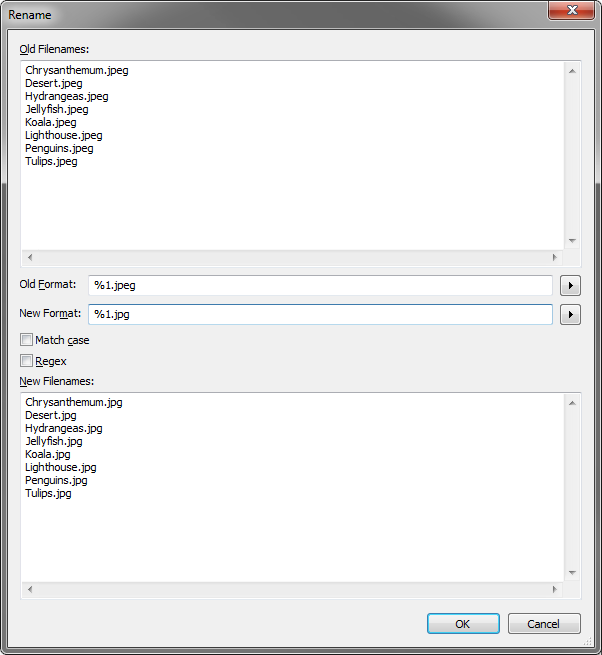Screen dimensions: 602x655
Task: Enable the Regex checkbox
Action: pos(26,361)
